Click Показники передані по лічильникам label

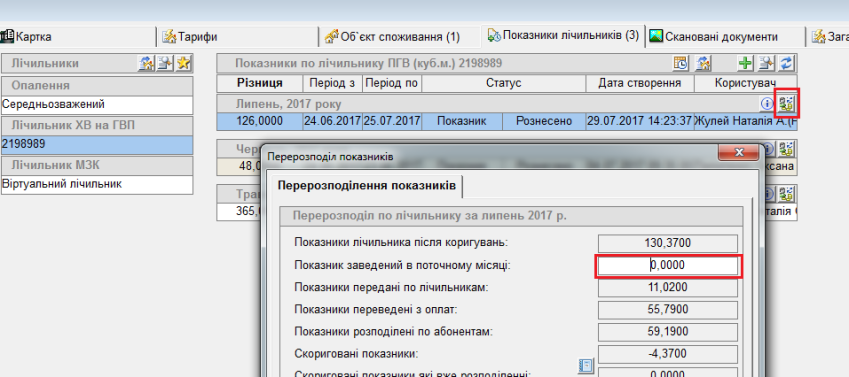point(391,288)
